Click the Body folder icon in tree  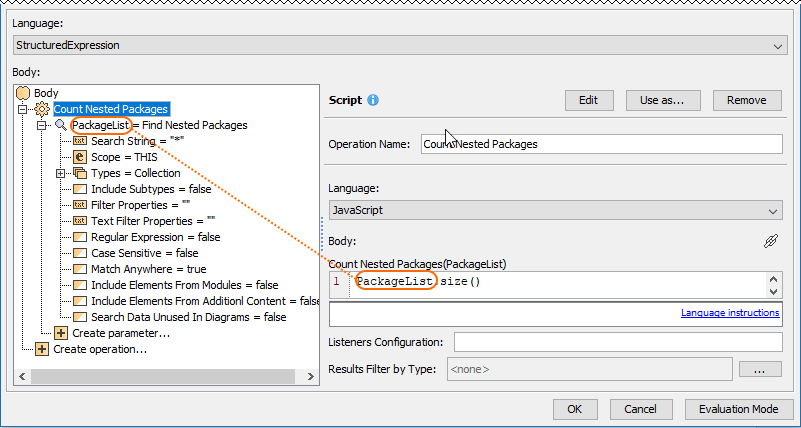coord(23,93)
